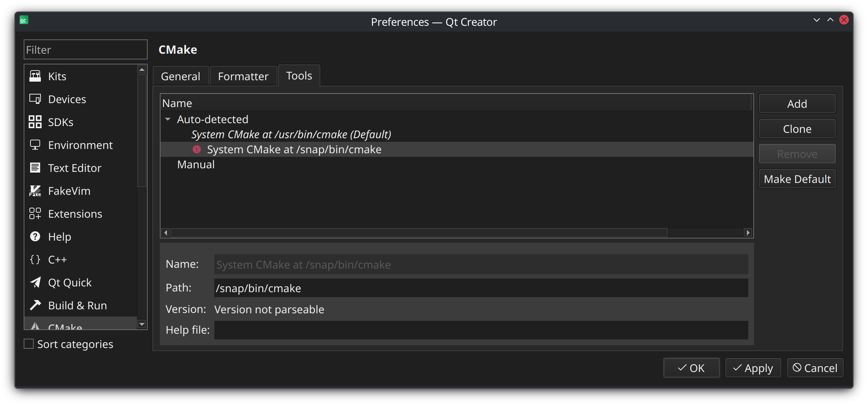Image resolution: width=868 pixels, height=406 pixels.
Task: Switch to the Formatter tab
Action: tap(243, 76)
